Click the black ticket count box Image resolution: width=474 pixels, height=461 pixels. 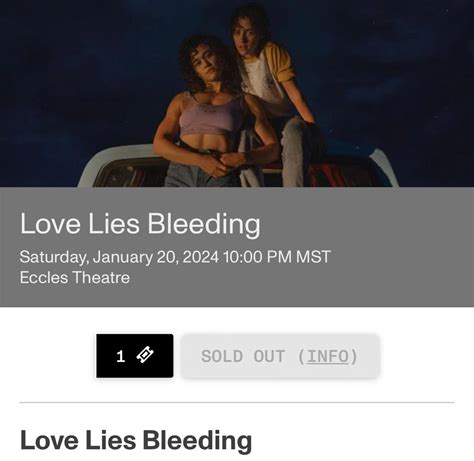135,356
